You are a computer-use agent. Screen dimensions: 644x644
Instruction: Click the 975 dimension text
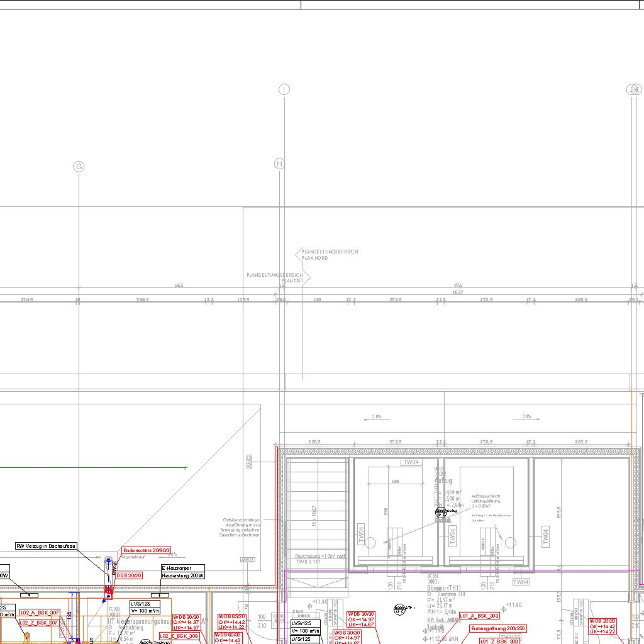tap(458, 286)
